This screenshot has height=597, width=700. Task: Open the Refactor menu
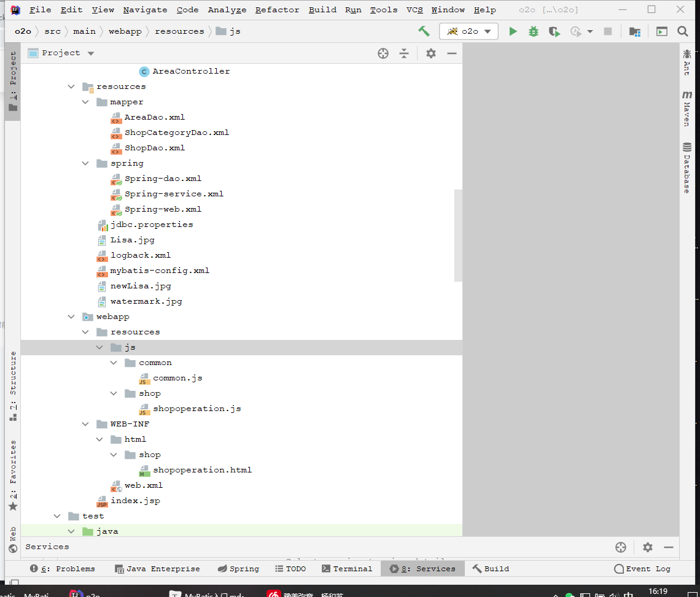click(277, 10)
